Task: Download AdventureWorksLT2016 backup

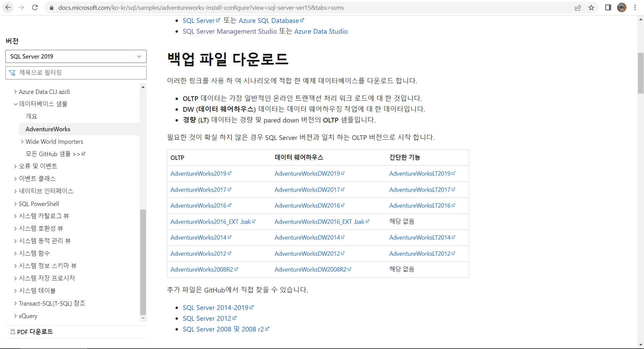Action: click(422, 205)
